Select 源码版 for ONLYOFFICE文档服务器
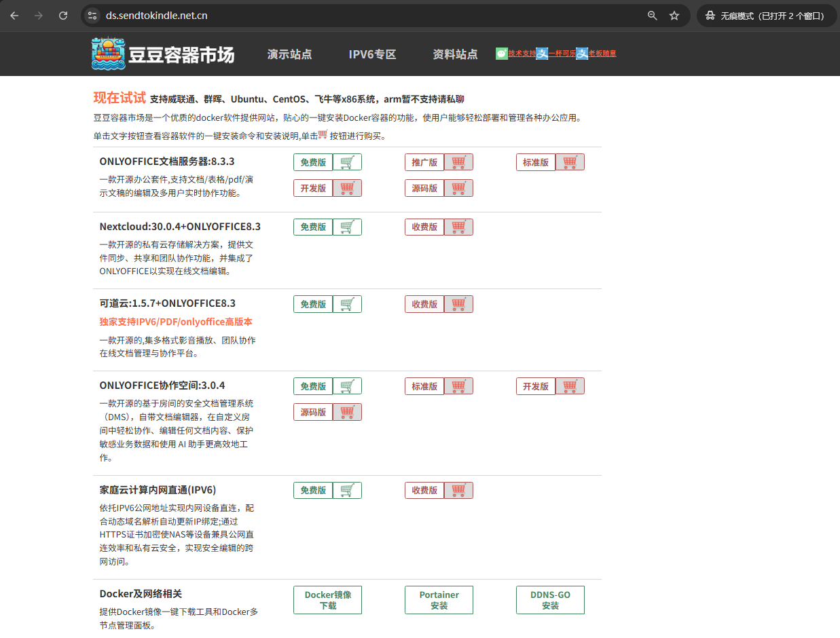This screenshot has height=638, width=840. click(x=424, y=188)
